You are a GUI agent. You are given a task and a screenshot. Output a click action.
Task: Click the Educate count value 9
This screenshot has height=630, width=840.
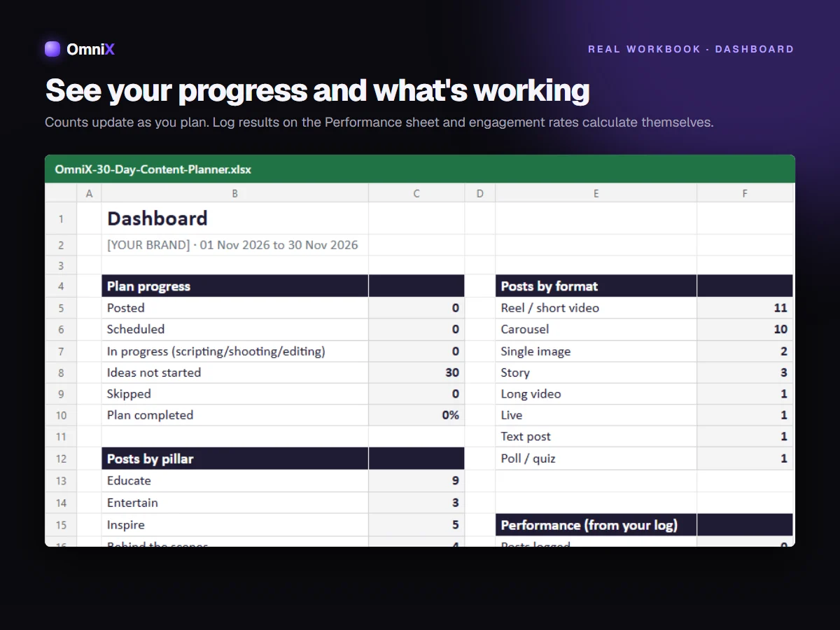click(416, 480)
